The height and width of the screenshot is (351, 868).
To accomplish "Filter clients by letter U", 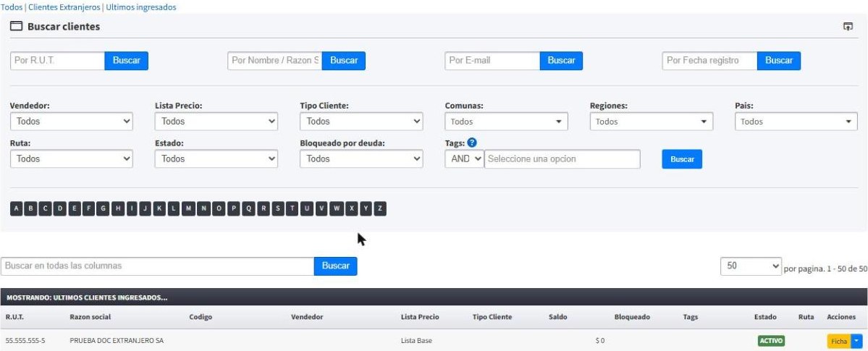I will pyautogui.click(x=307, y=208).
